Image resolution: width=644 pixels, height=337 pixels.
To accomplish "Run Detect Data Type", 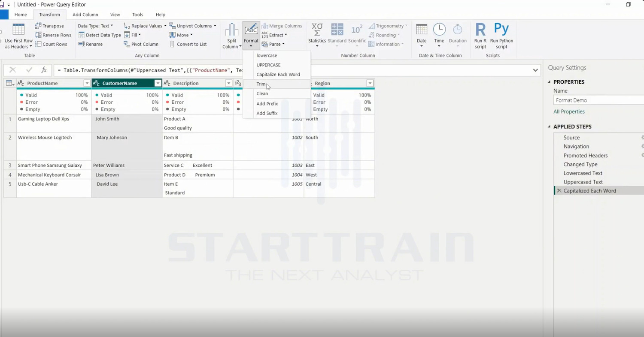I will point(100,35).
